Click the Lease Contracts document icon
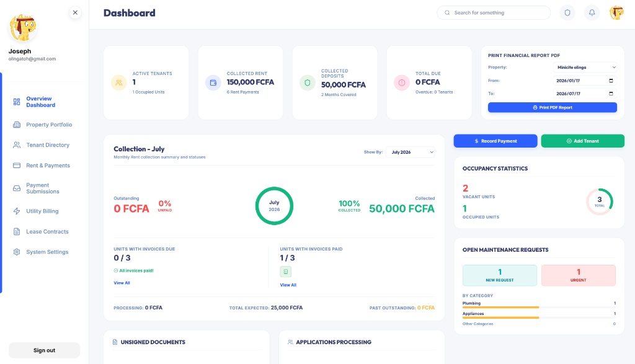 point(17,231)
